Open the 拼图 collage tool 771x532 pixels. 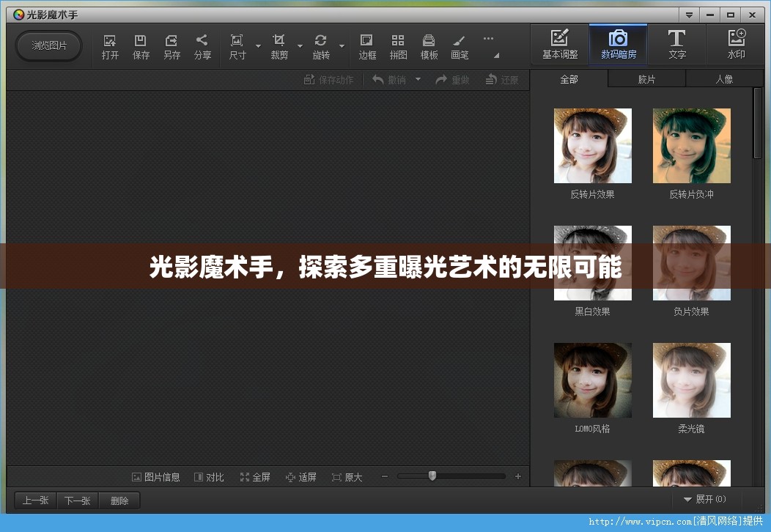[398, 47]
